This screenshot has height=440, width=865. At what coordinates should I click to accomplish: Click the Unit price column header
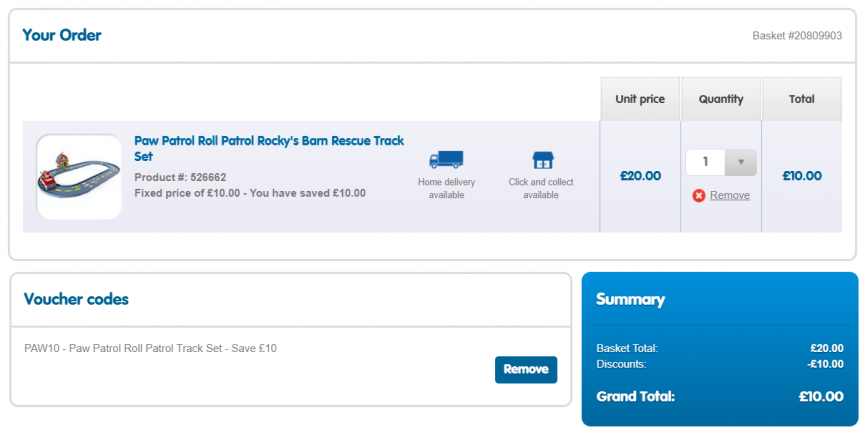(640, 99)
